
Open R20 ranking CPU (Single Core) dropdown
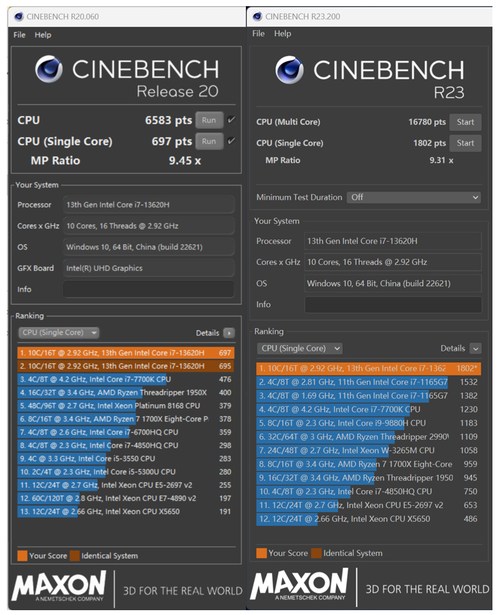tap(59, 333)
